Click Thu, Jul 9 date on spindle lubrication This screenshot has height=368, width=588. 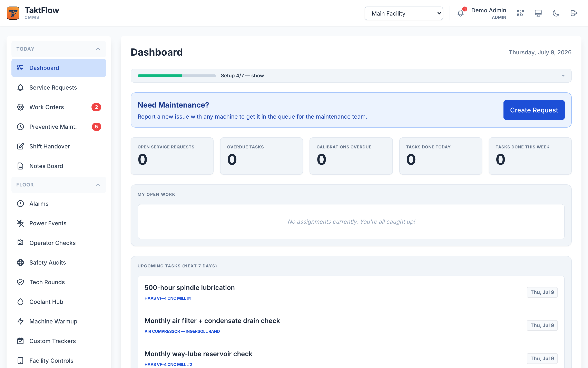click(x=542, y=292)
